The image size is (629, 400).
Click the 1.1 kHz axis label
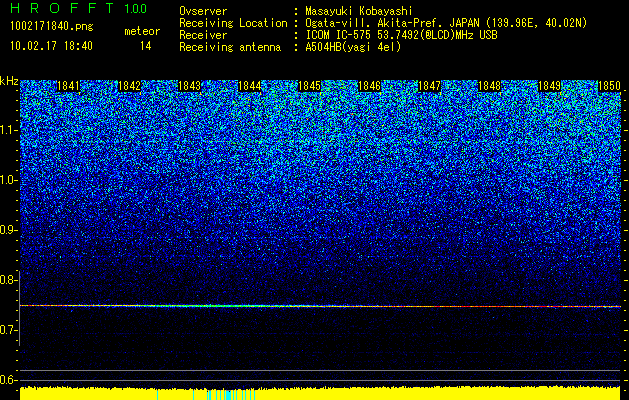9,130
